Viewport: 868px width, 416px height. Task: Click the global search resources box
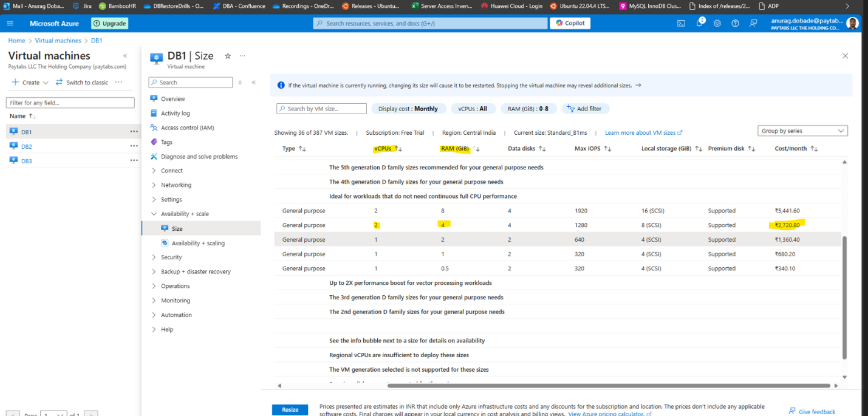pyautogui.click(x=430, y=23)
